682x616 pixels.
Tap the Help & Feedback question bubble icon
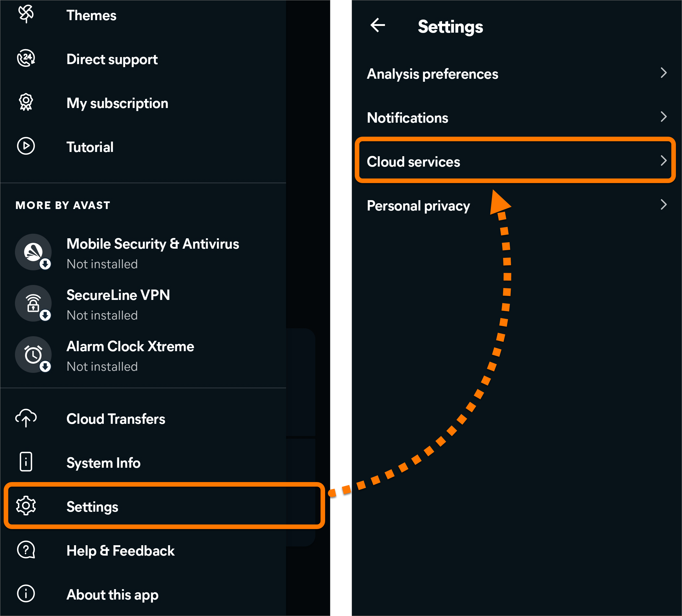26,550
